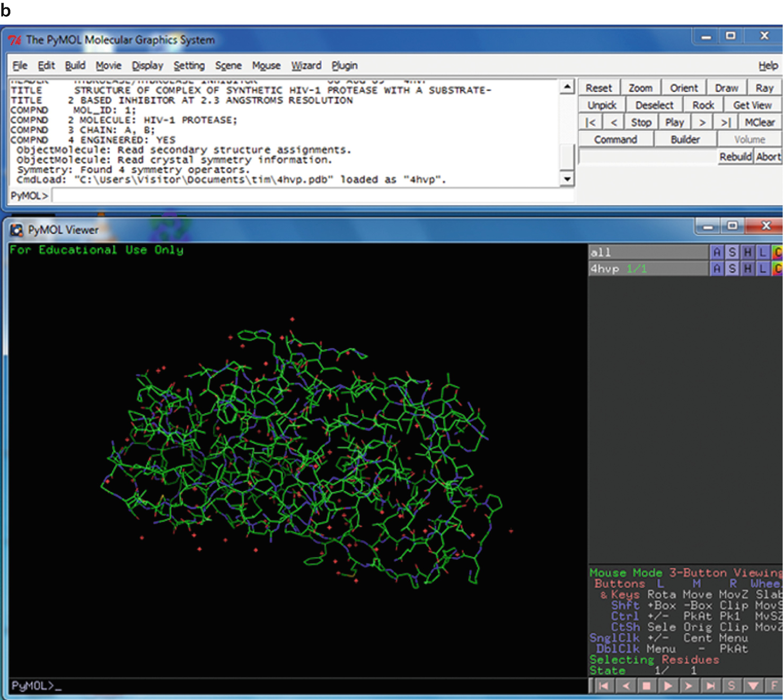
Task: Rewind to first frame in viewer playback bar
Action: (x=603, y=686)
